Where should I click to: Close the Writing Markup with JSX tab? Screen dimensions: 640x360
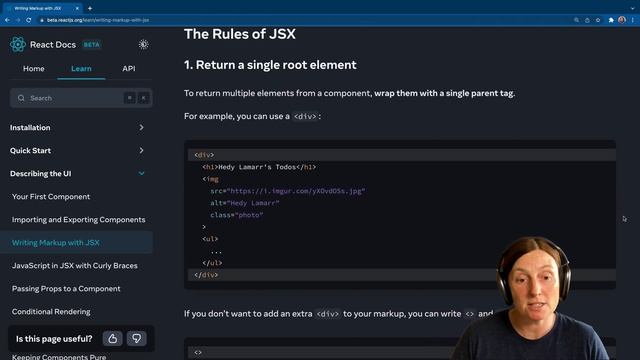tap(77, 8)
